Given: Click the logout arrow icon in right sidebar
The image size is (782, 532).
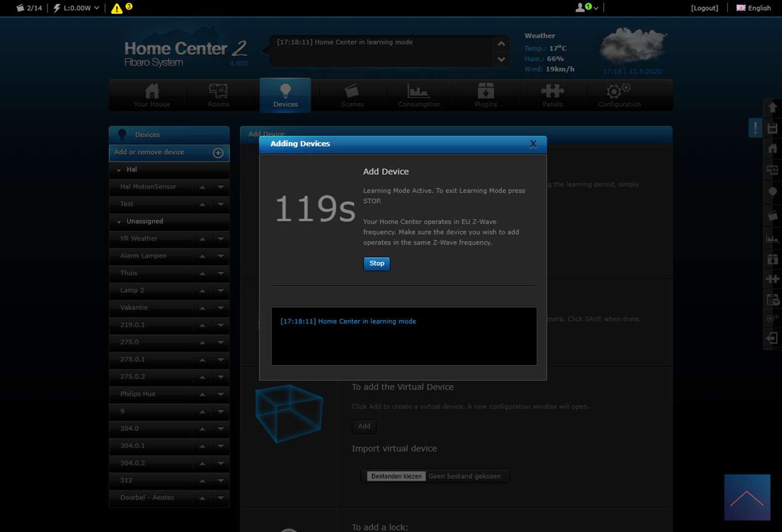Looking at the screenshot, I should (x=772, y=338).
